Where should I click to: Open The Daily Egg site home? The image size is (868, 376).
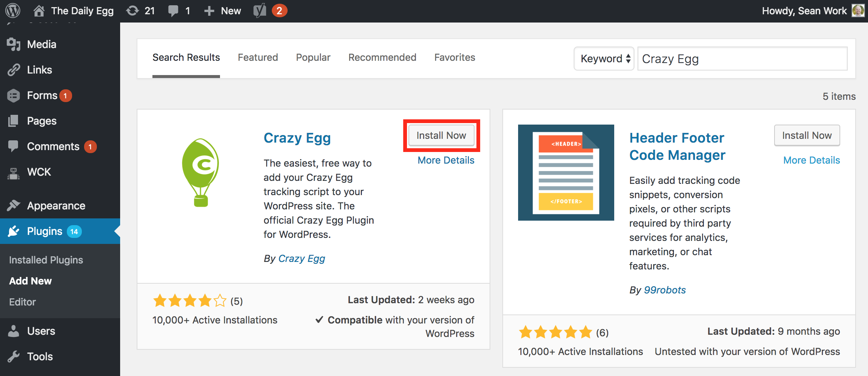pos(74,11)
